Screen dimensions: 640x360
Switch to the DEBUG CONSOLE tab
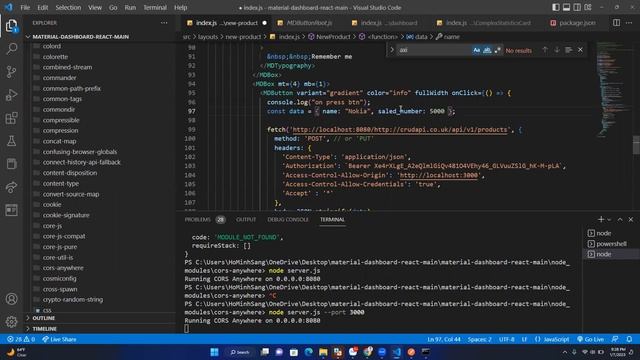[288, 220]
